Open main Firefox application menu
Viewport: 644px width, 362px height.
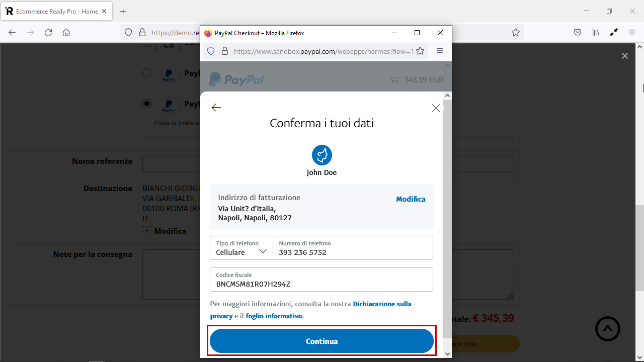tap(632, 32)
